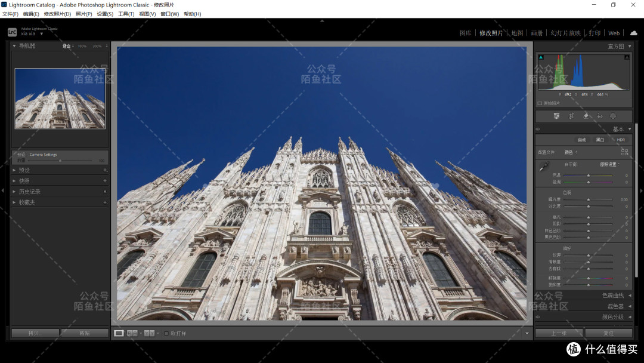Select the Edit sliders tool icon
The image size is (644, 363).
[x=556, y=116]
